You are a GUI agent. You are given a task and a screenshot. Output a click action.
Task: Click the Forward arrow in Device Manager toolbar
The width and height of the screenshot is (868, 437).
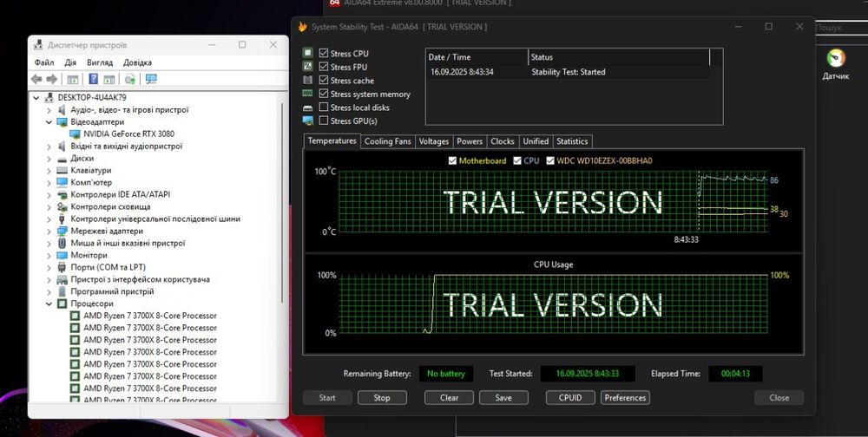coord(51,79)
